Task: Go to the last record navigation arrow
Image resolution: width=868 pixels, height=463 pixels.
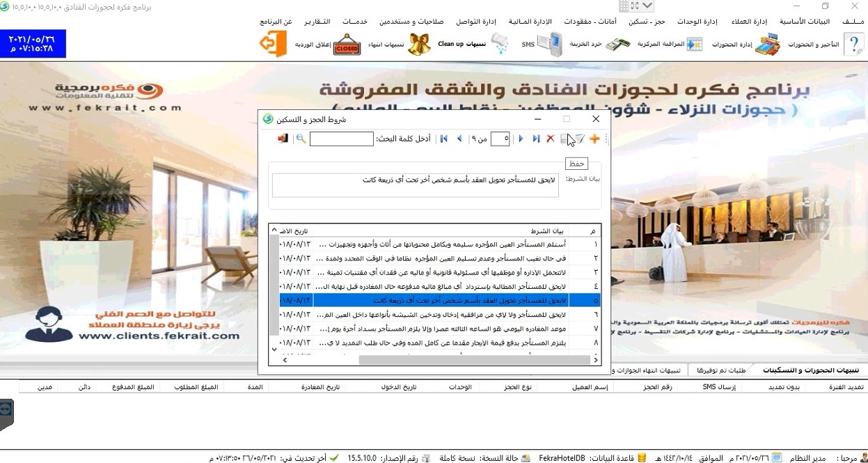Action: pyautogui.click(x=536, y=139)
